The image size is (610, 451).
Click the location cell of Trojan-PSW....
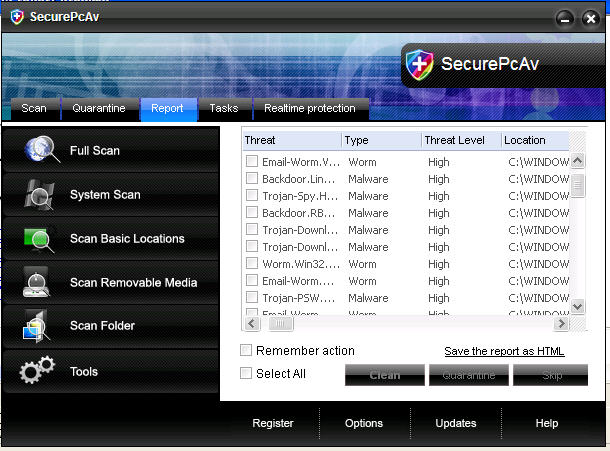pyautogui.click(x=538, y=298)
